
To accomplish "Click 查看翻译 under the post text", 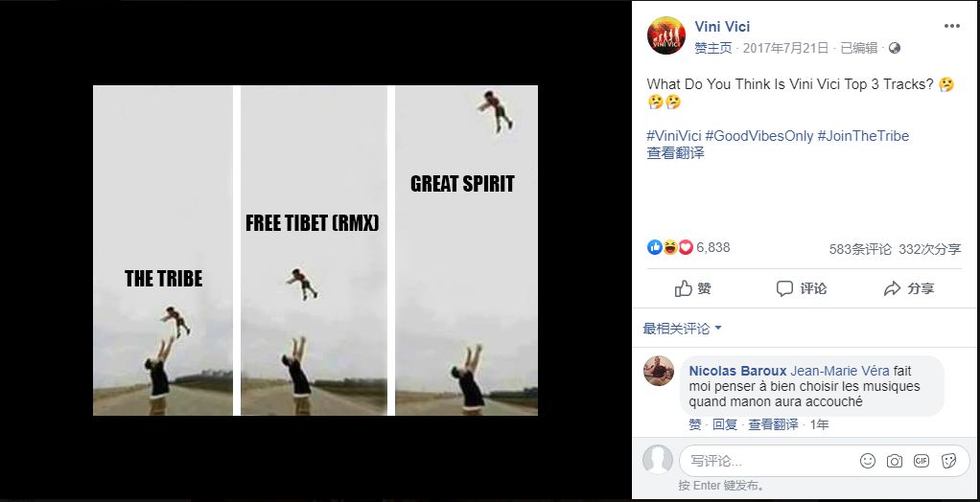I will 676,153.
